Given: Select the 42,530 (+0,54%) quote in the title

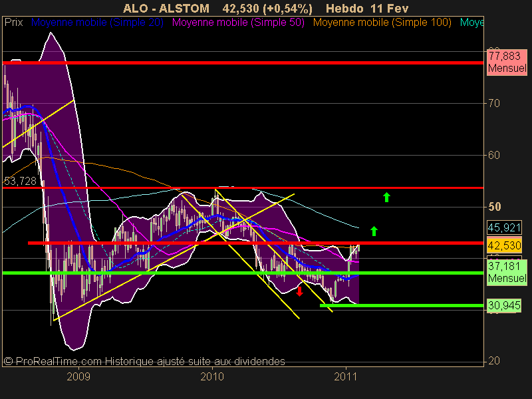Looking at the screenshot, I should coord(267,9).
